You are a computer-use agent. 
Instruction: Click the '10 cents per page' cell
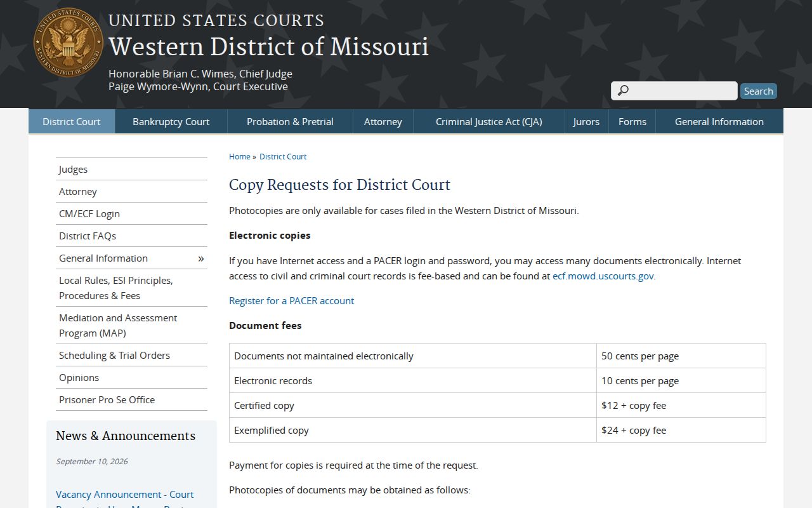681,380
